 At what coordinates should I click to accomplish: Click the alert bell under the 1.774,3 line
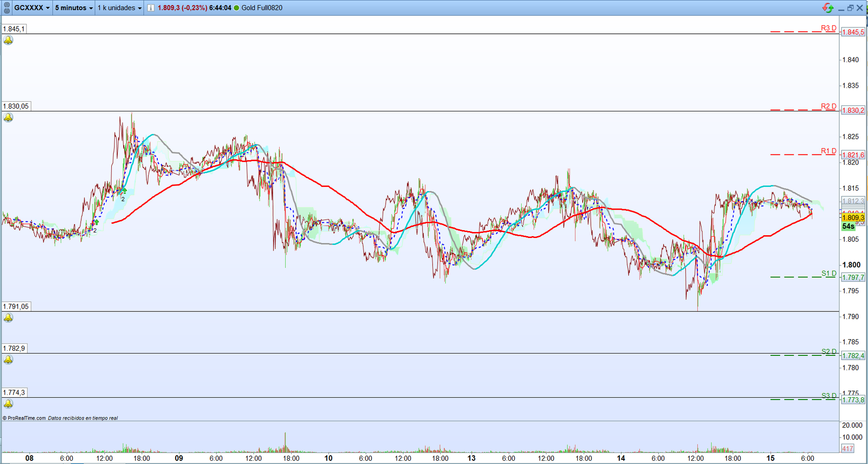click(x=8, y=404)
